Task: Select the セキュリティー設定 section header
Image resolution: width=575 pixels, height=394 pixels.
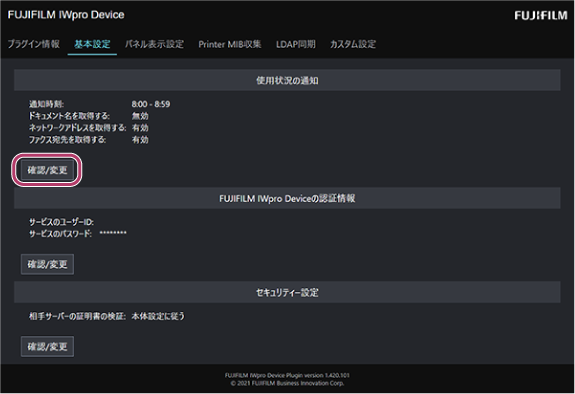Action: (x=287, y=292)
